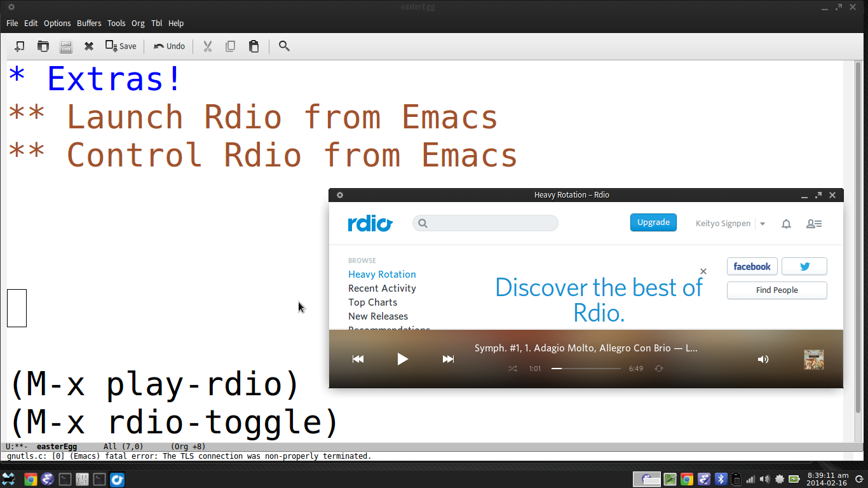Expand the Control Rdio from Emacs heading
Image resolution: width=868 pixels, height=488 pixels.
pos(262,156)
